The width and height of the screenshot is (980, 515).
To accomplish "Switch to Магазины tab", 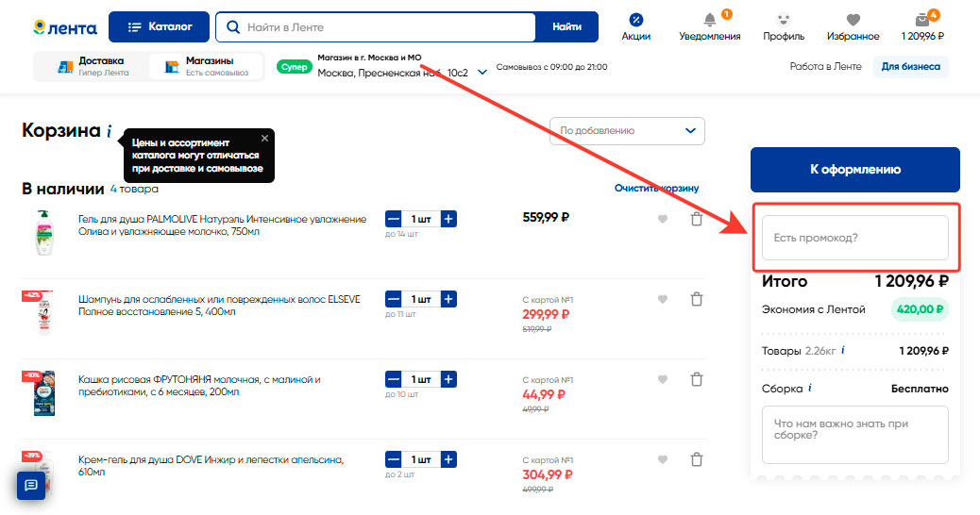I will point(206,66).
